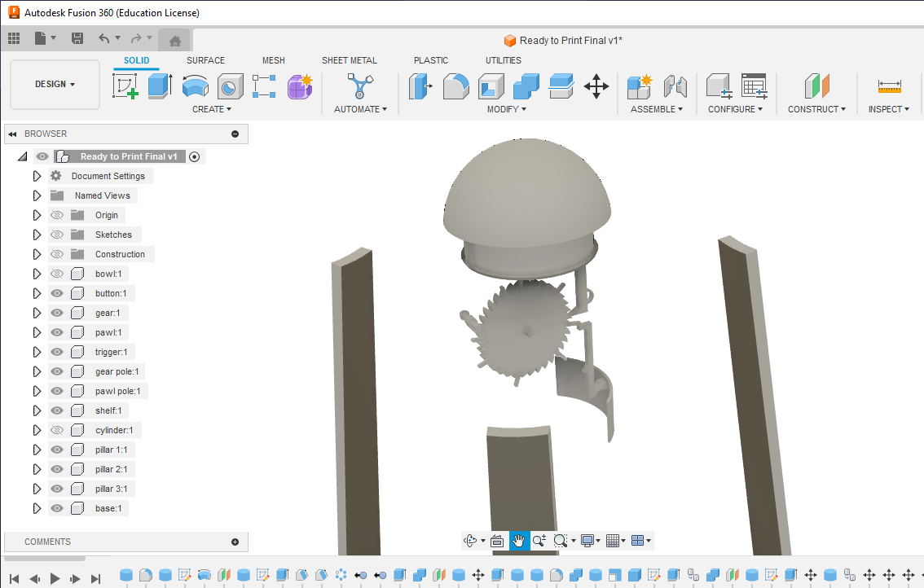The image size is (924, 588).
Task: Open the DESIGN workspace dropdown
Action: (x=55, y=85)
